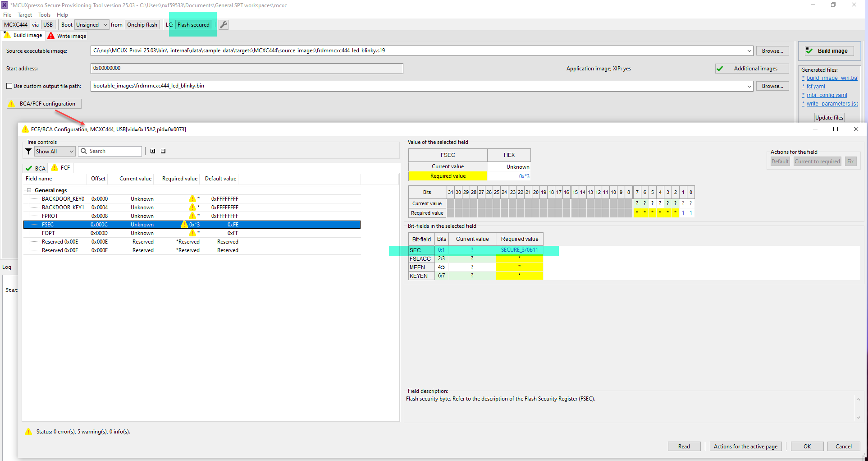The image size is (868, 461).
Task: Collapse the General regs tree group
Action: pos(29,190)
